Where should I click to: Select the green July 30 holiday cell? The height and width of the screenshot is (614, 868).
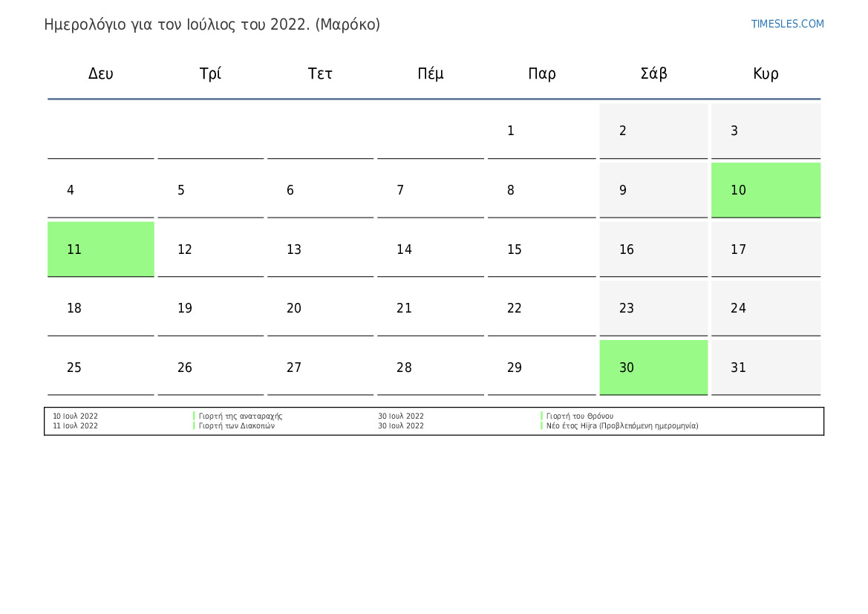click(653, 367)
